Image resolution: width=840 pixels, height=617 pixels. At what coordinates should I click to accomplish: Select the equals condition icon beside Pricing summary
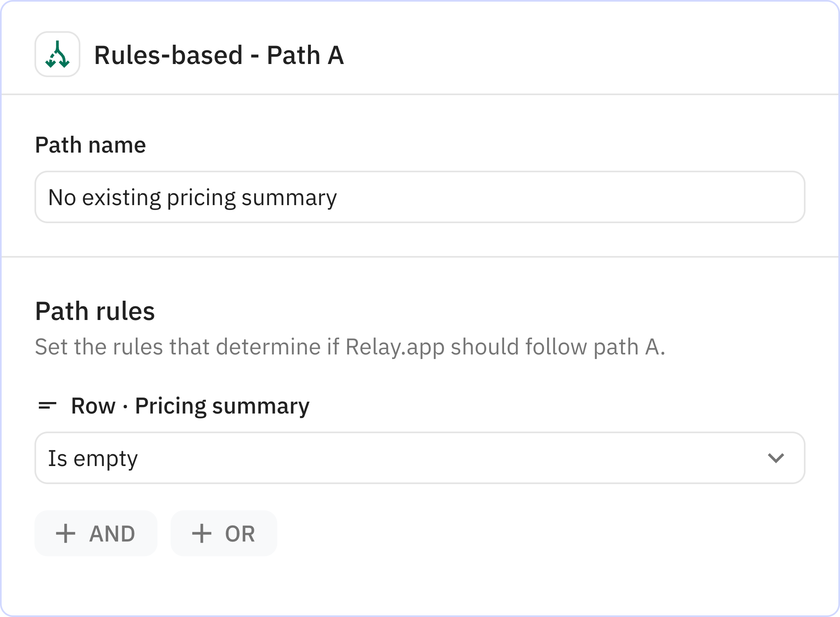[x=47, y=405]
